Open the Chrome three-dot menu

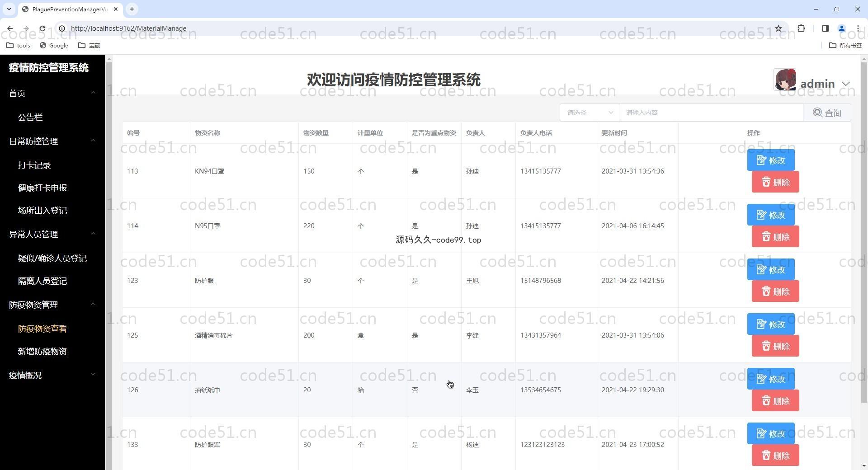858,28
